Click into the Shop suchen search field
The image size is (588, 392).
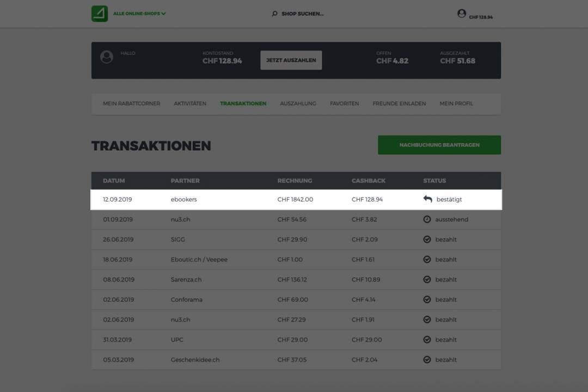(x=303, y=14)
